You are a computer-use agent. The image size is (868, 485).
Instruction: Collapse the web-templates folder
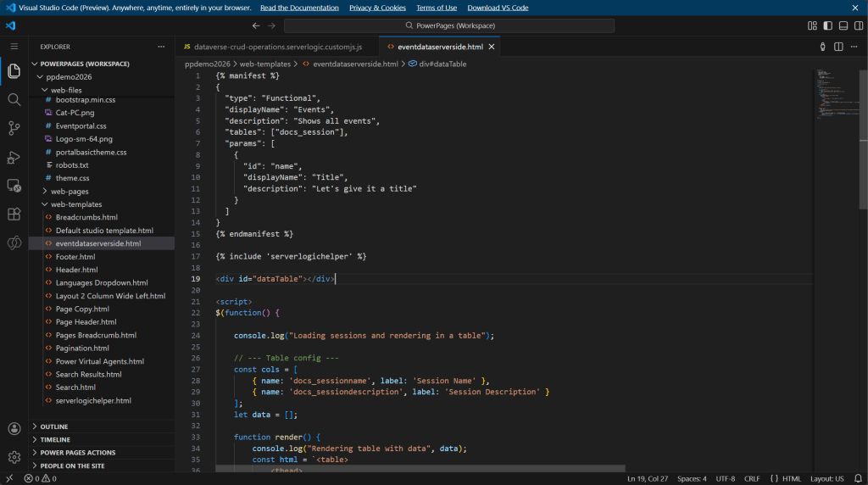pyautogui.click(x=75, y=204)
